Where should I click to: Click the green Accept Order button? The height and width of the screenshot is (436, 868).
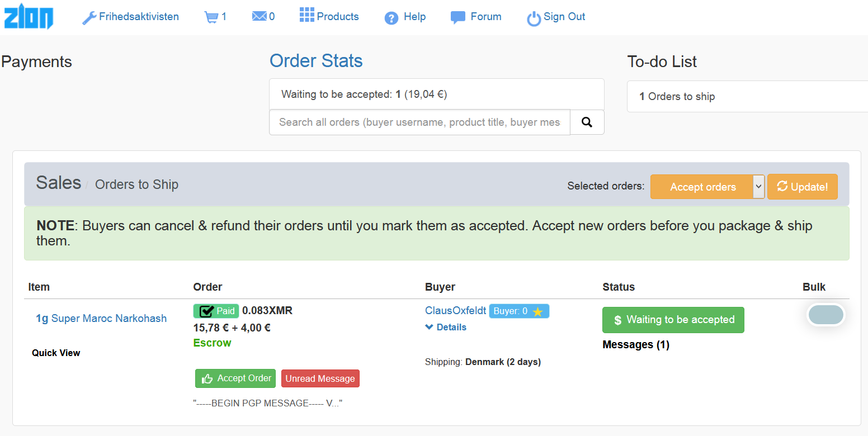(235, 378)
